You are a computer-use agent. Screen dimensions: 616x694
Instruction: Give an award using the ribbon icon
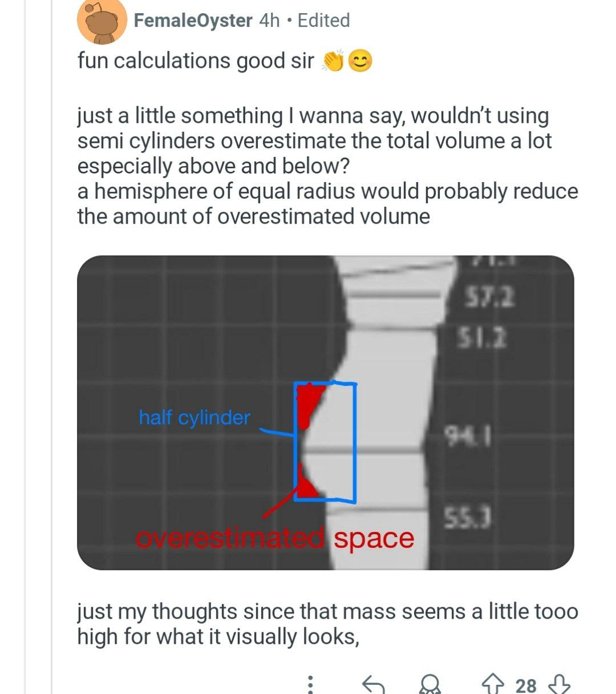(429, 684)
